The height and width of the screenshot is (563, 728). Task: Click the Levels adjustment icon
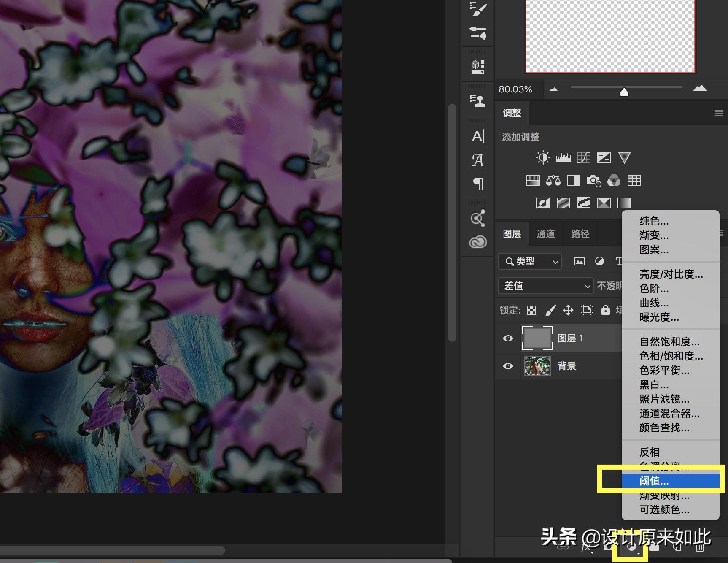(563, 158)
